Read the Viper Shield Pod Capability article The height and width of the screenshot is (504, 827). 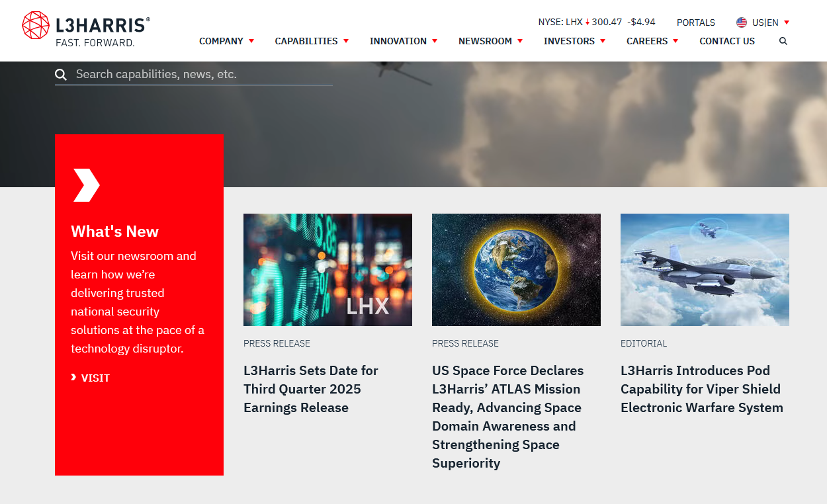point(701,389)
